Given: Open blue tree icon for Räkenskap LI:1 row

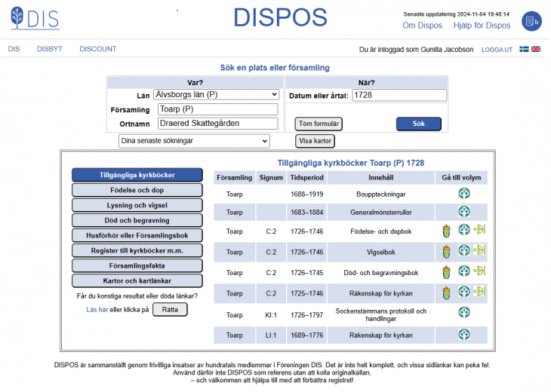Looking at the screenshot, I should pyautogui.click(x=464, y=335).
